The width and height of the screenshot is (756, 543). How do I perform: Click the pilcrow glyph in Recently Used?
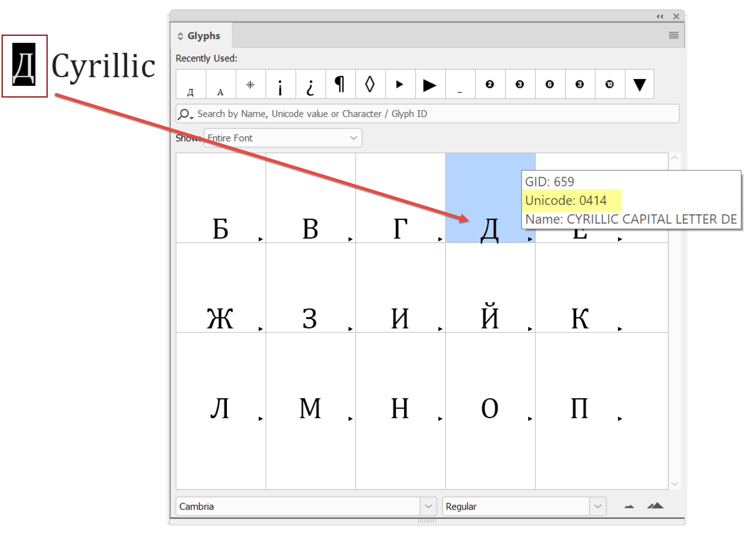pyautogui.click(x=340, y=84)
